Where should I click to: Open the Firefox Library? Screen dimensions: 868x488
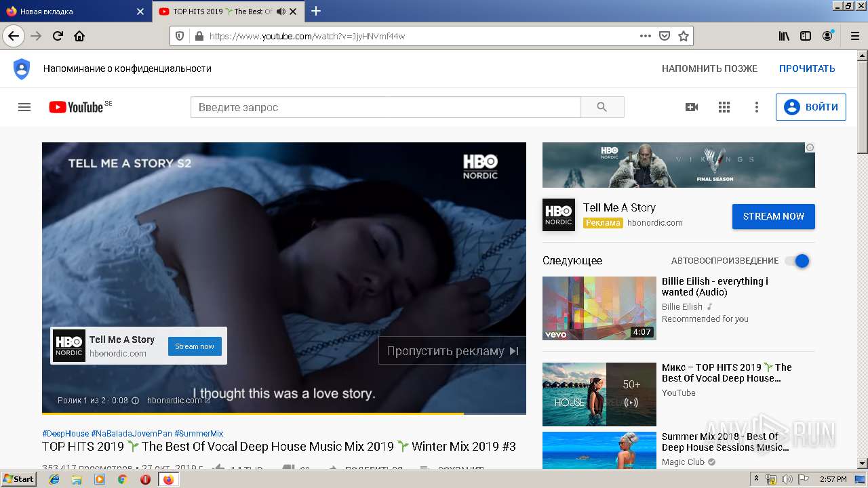point(784,36)
